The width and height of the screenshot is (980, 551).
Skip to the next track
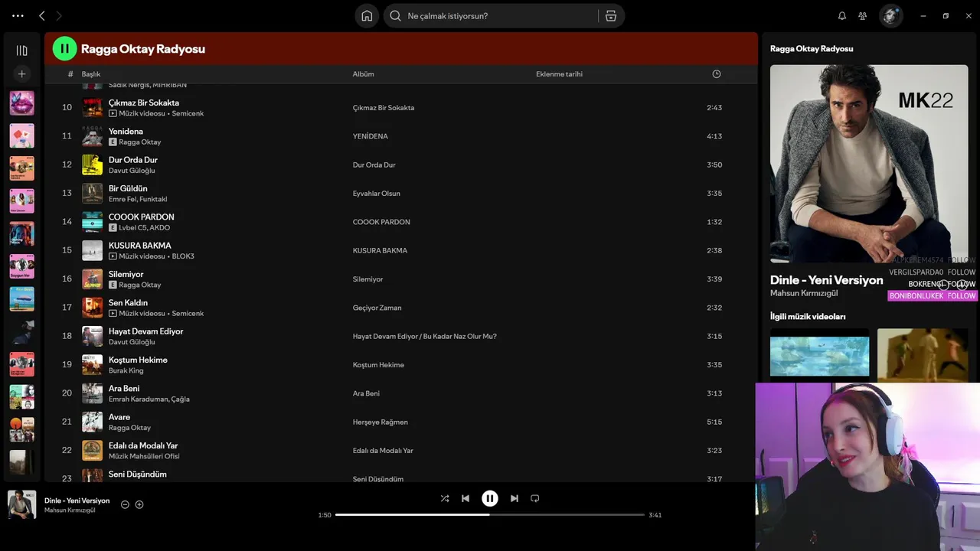514,498
